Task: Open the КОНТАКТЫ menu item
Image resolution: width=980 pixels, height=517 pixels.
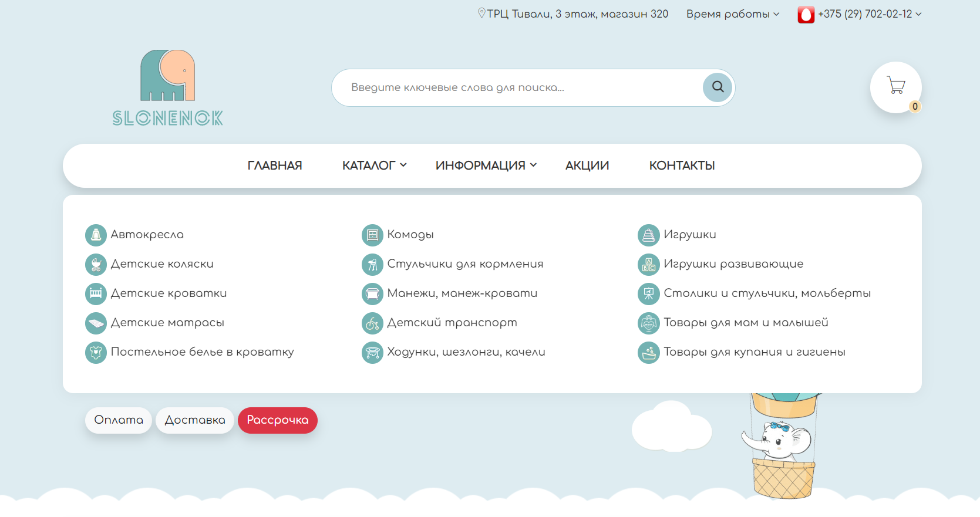Action: coord(682,165)
